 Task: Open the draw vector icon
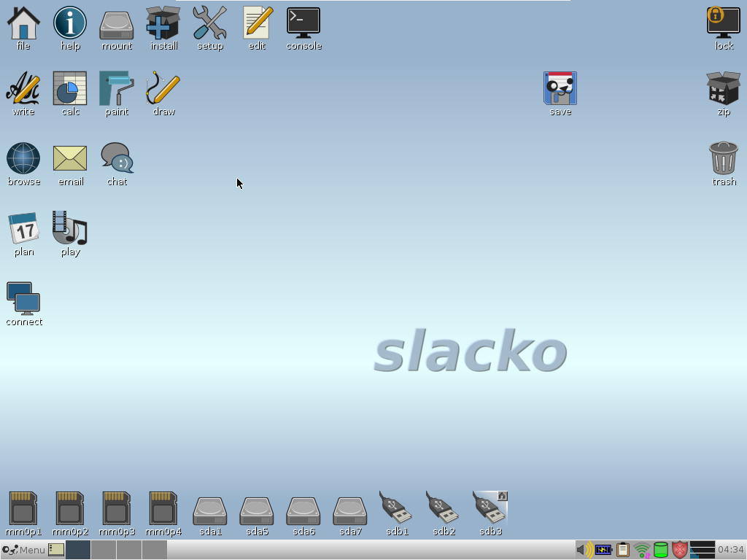pyautogui.click(x=163, y=88)
